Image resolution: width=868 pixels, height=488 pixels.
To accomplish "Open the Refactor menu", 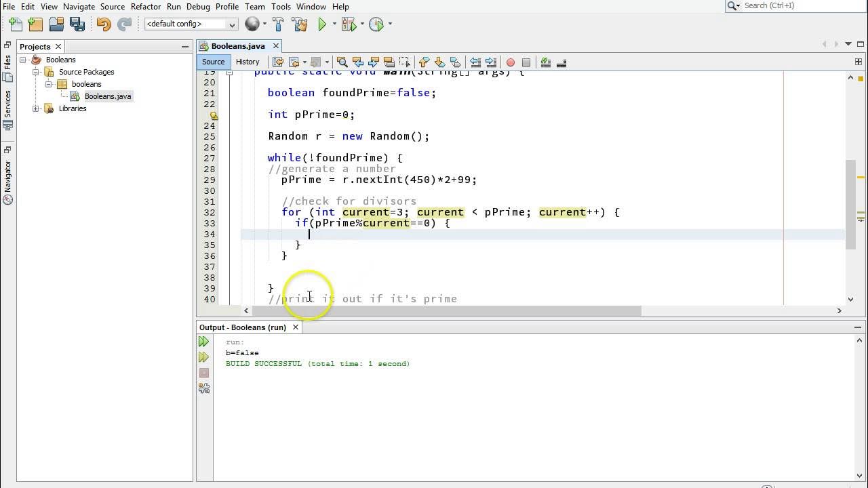I will pos(146,7).
